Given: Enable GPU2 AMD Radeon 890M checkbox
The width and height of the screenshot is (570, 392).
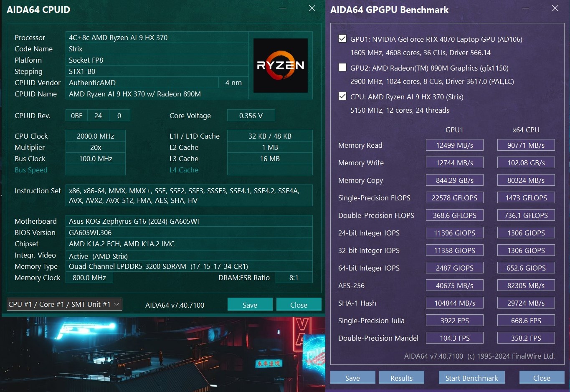Looking at the screenshot, I should tap(342, 68).
